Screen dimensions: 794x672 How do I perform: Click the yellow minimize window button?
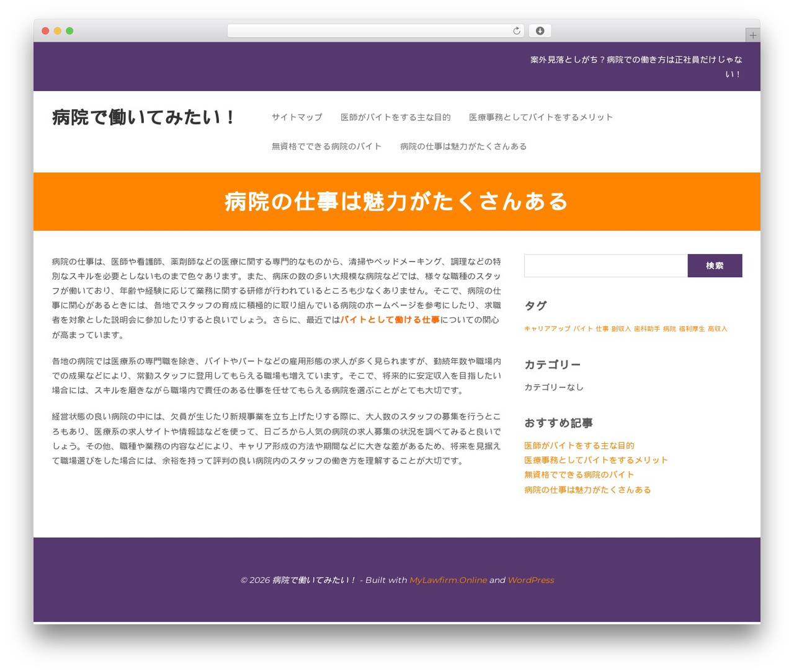click(x=57, y=31)
